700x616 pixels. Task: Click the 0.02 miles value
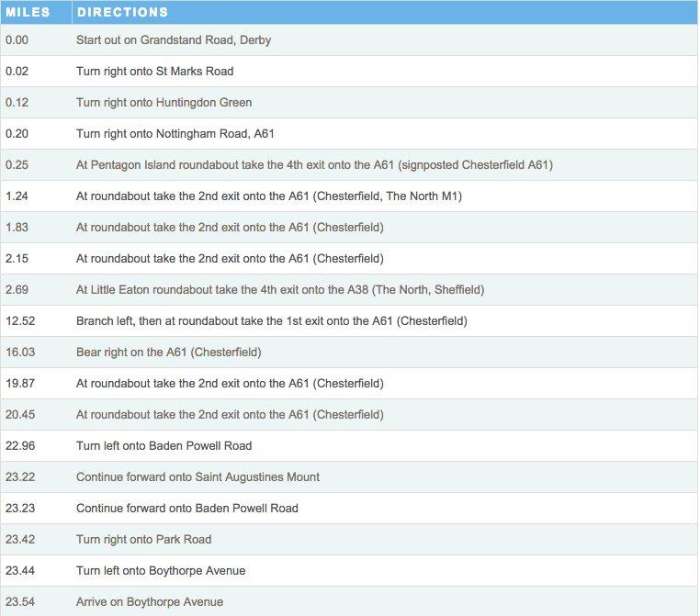[x=17, y=72]
